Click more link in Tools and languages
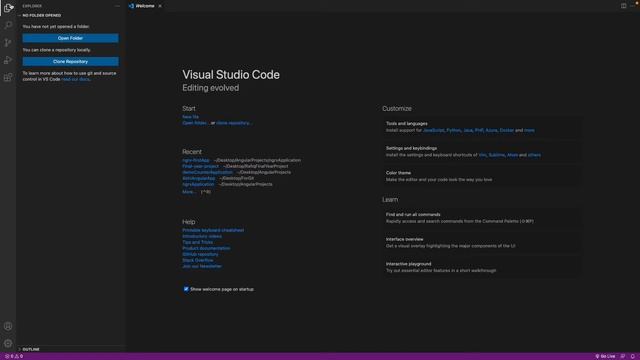 pyautogui.click(x=529, y=130)
